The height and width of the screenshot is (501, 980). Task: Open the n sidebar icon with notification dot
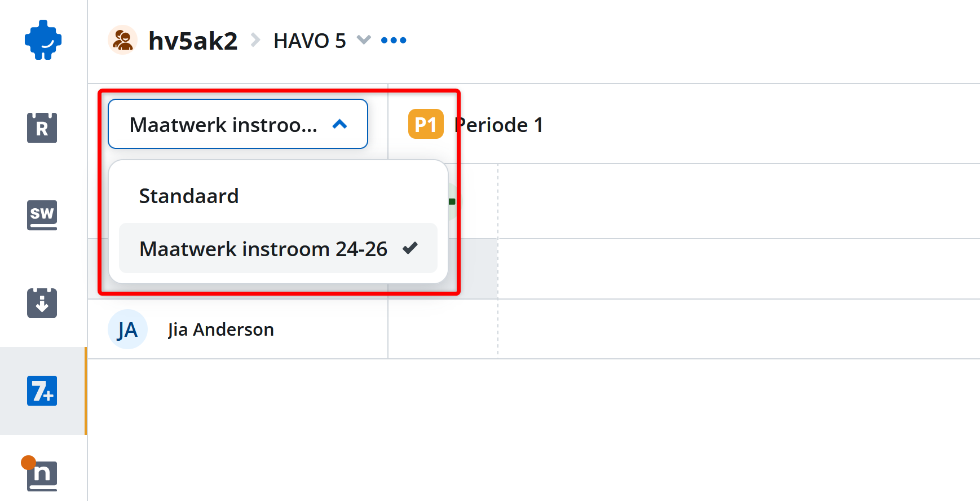[x=41, y=475]
